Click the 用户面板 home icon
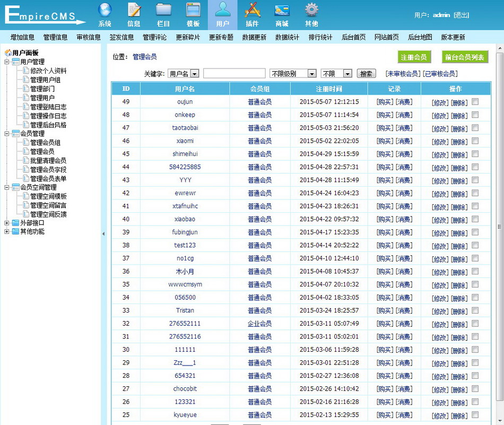This screenshot has width=504, height=425. (8, 53)
